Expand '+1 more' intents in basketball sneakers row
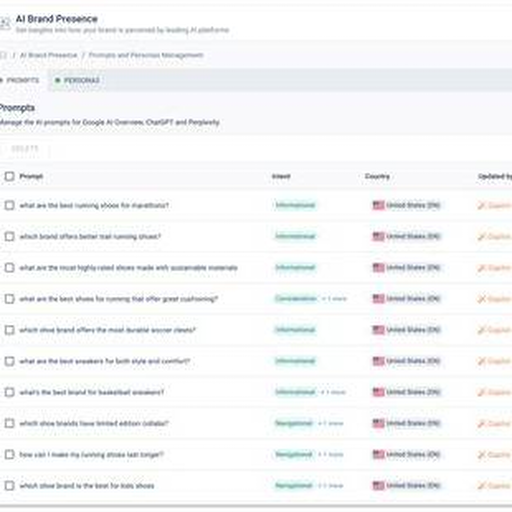Viewport: 512px width, 512px height. (x=333, y=392)
